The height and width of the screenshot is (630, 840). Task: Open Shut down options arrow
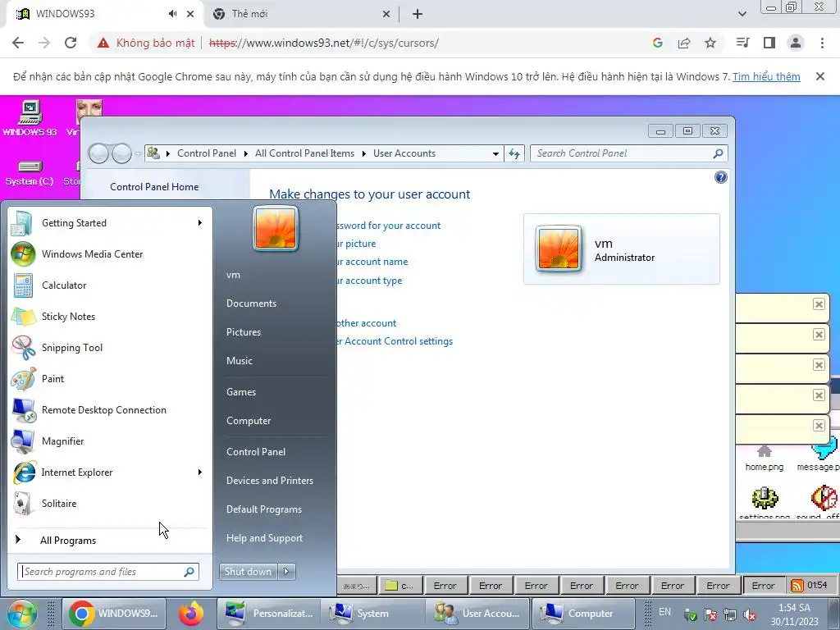[286, 572]
